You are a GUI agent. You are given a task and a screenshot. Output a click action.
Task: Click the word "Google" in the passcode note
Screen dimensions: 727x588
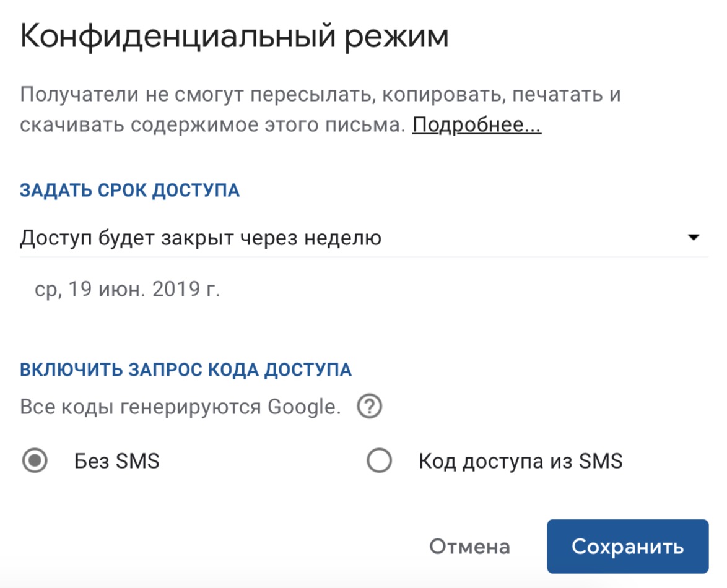point(303,407)
